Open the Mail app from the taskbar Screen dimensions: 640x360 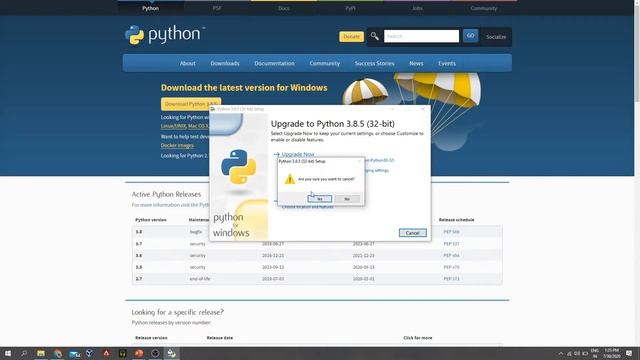point(75,353)
